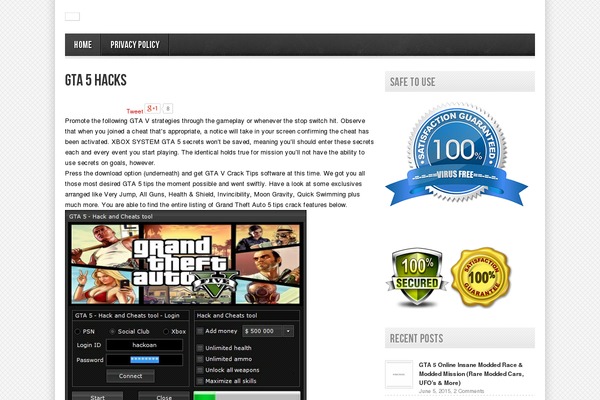Click the 'GTA 5 - Hack and Cheats tool' title bar
The width and height of the screenshot is (600, 400).
(186, 216)
